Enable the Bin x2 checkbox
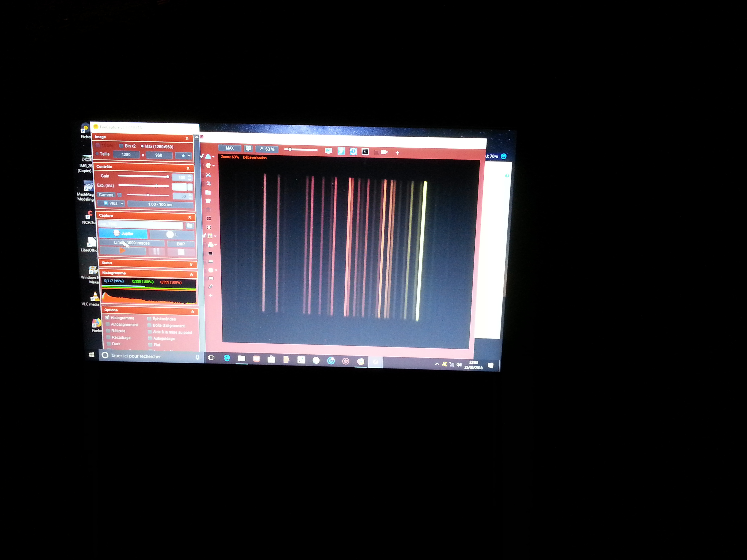This screenshot has height=560, width=747. (121, 146)
